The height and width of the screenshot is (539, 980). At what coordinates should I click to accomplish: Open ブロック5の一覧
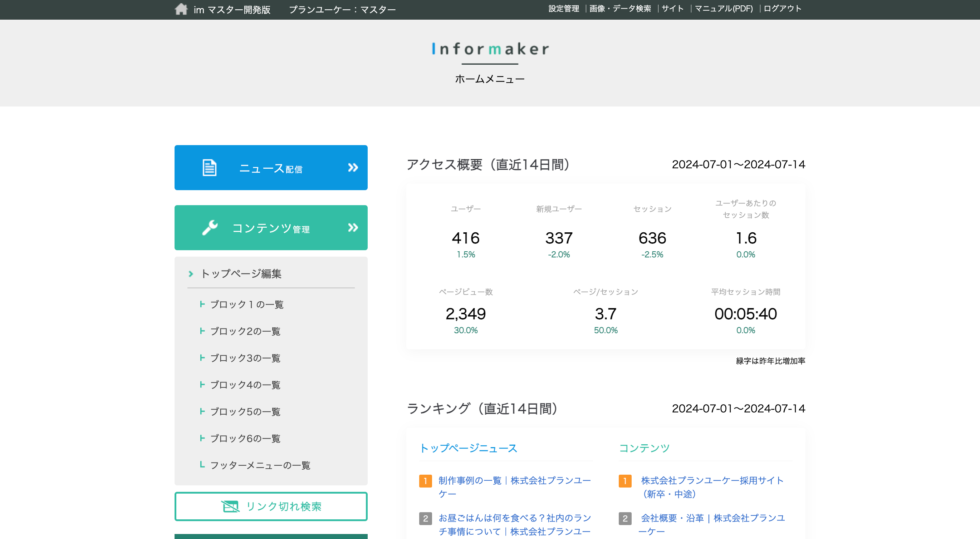tap(245, 412)
